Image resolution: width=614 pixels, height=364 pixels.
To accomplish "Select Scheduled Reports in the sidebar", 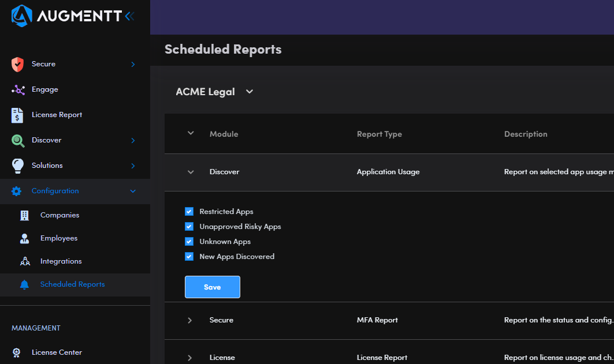I will [x=72, y=284].
